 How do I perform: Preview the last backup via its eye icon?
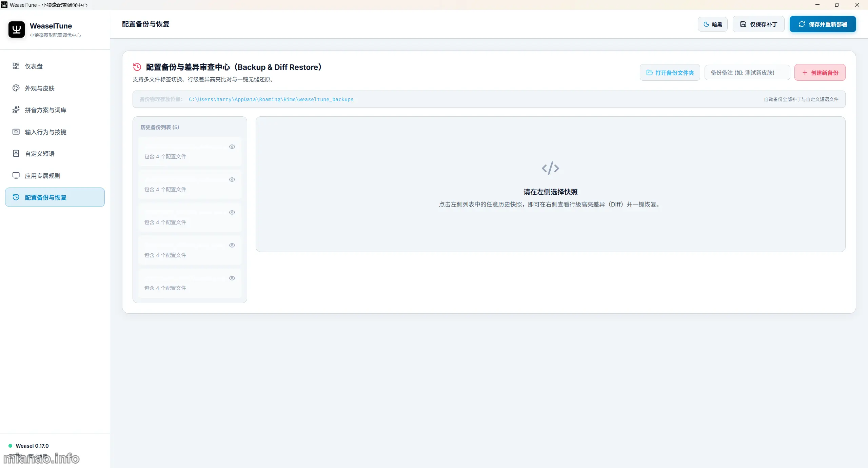tap(232, 278)
